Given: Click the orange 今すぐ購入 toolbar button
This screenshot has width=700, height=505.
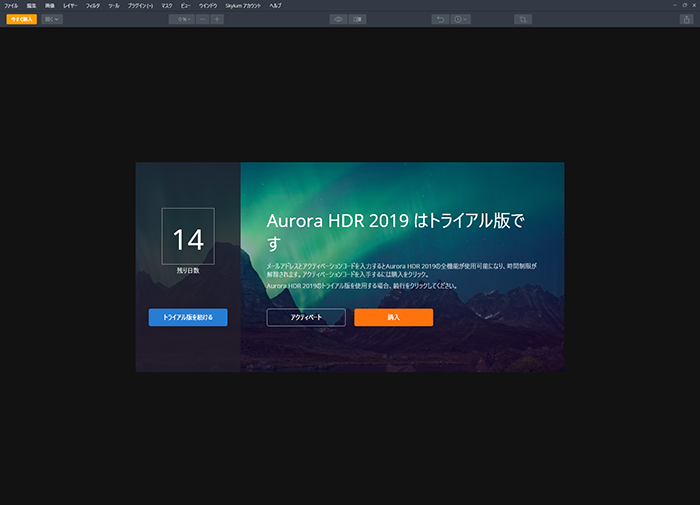Looking at the screenshot, I should pos(21,19).
